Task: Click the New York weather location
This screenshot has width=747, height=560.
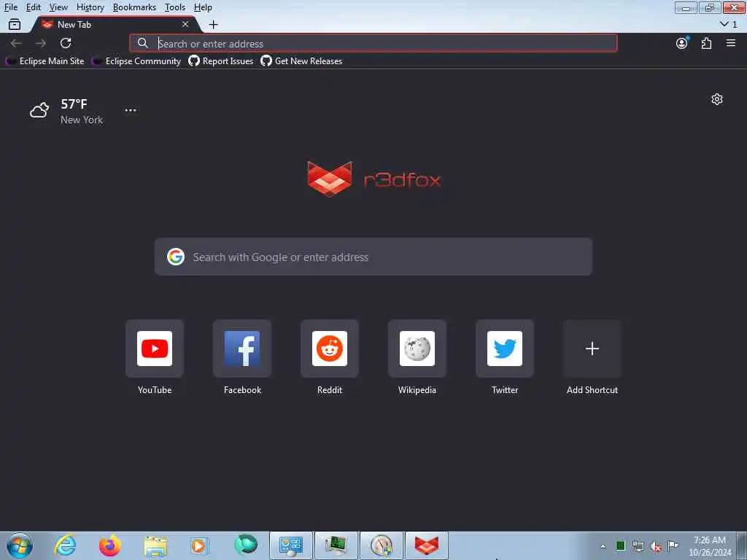Action: [82, 120]
